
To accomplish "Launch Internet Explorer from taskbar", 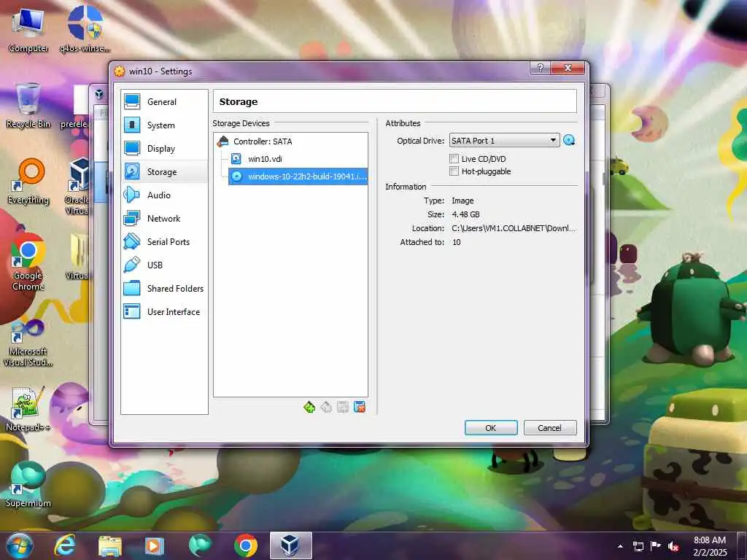I will pos(65,545).
